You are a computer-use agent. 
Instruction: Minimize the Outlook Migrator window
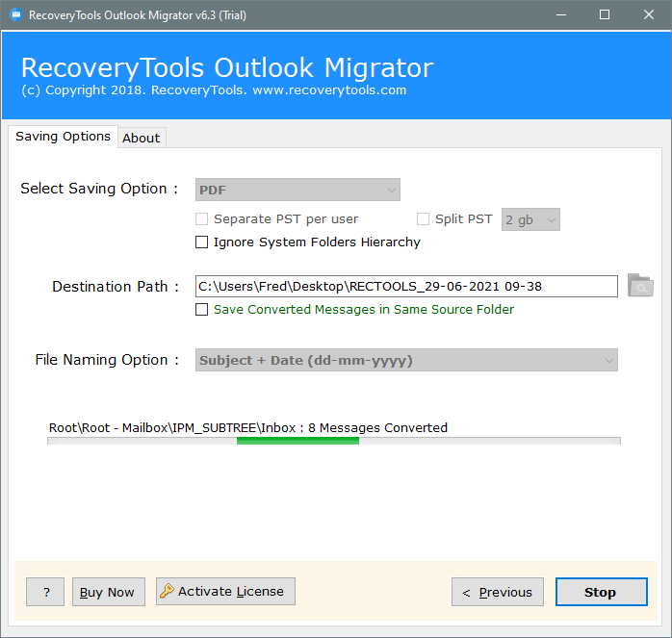pyautogui.click(x=561, y=15)
